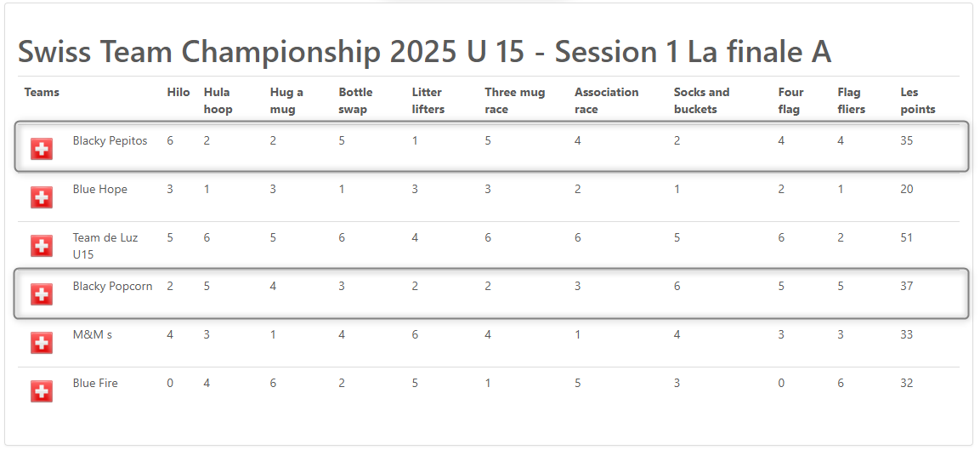Select the Team de Luz U15 name
980x450 pixels.
(x=105, y=246)
